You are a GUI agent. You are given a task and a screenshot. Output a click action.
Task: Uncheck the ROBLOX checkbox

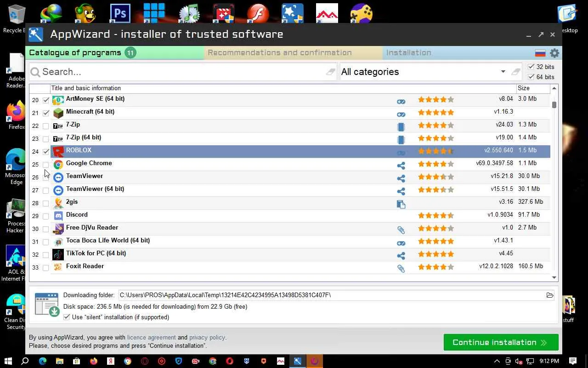pyautogui.click(x=46, y=151)
